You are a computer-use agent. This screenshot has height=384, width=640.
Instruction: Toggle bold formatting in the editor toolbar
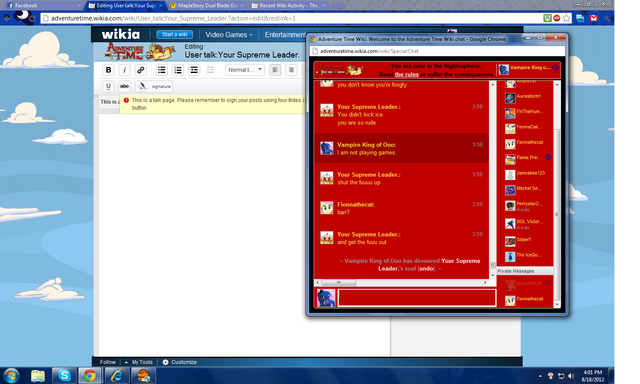point(108,70)
